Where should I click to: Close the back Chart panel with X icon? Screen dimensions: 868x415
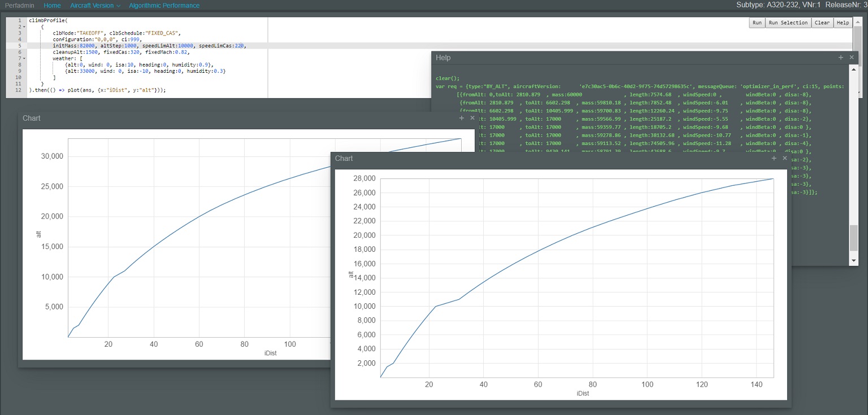click(472, 118)
